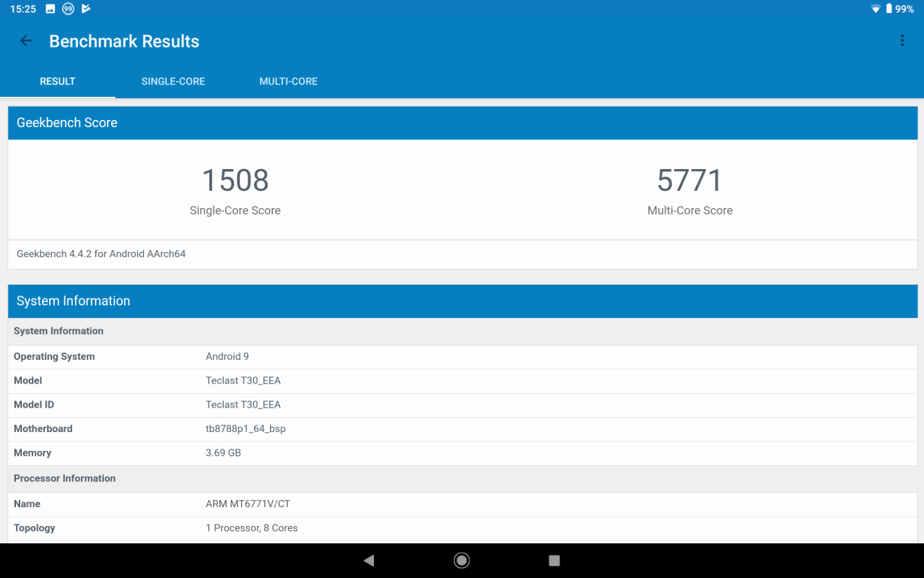Switch to the RESULT tab

pos(58,82)
